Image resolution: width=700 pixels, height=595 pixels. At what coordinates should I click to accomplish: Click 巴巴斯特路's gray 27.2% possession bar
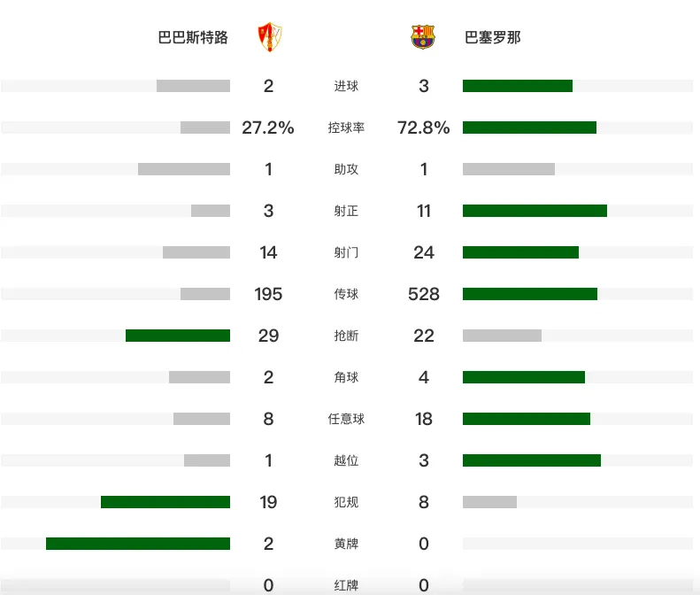205,127
